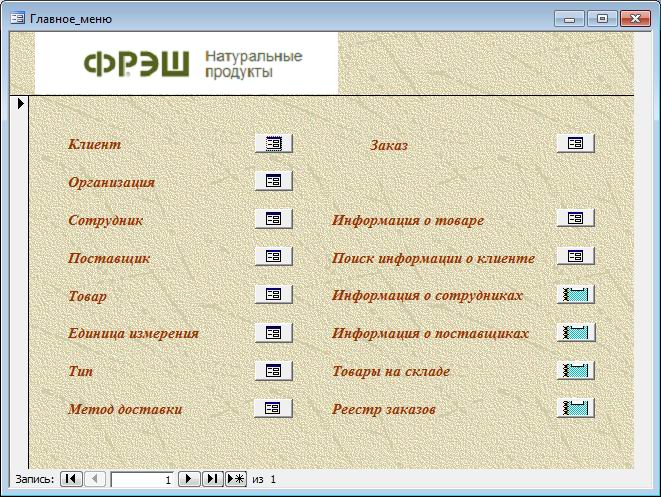This screenshot has height=497, width=661.
Task: Click form button beside Тип
Action: pyautogui.click(x=273, y=371)
